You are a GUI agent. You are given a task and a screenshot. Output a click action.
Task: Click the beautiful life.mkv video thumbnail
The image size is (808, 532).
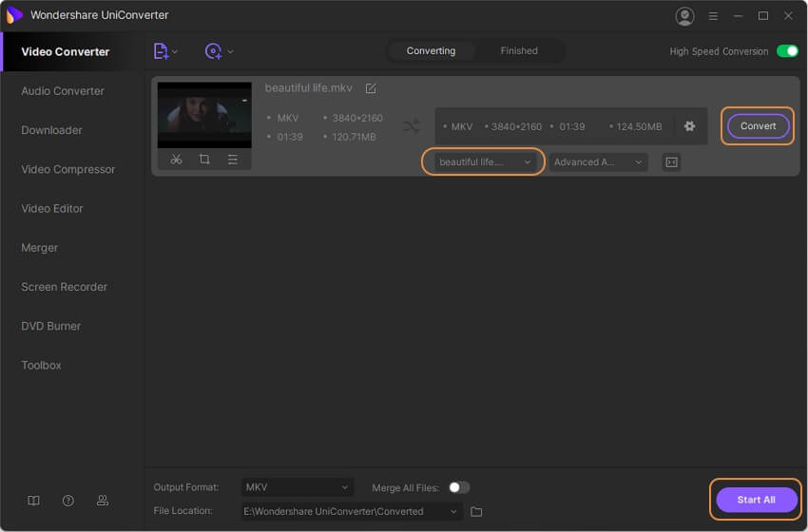point(204,115)
